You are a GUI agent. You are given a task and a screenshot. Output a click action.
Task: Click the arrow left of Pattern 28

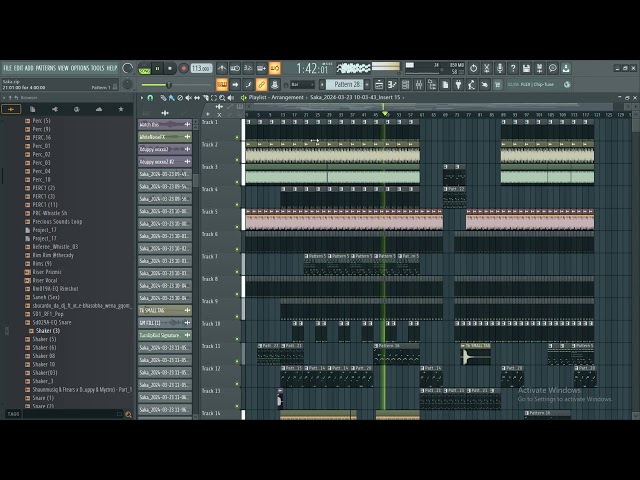click(x=322, y=84)
